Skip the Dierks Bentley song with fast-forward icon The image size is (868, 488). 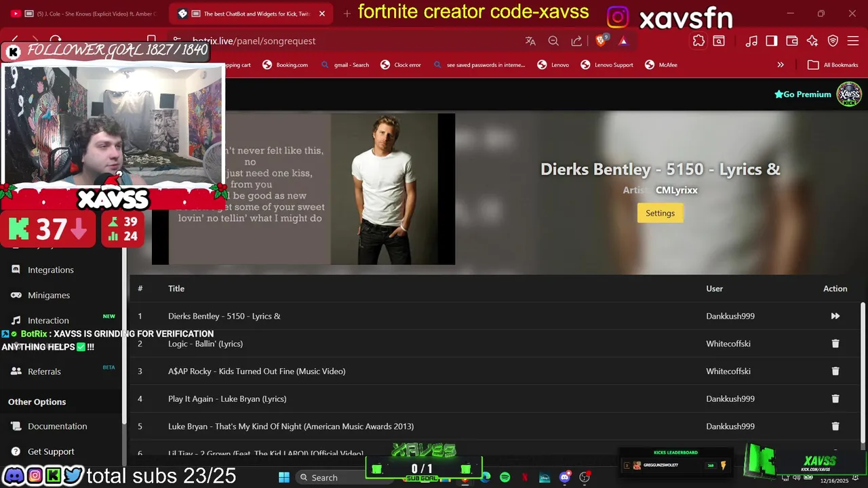[835, 316]
